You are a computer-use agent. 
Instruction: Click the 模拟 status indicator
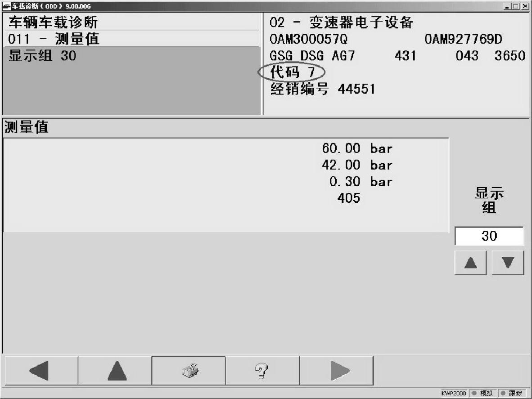pyautogui.click(x=482, y=393)
